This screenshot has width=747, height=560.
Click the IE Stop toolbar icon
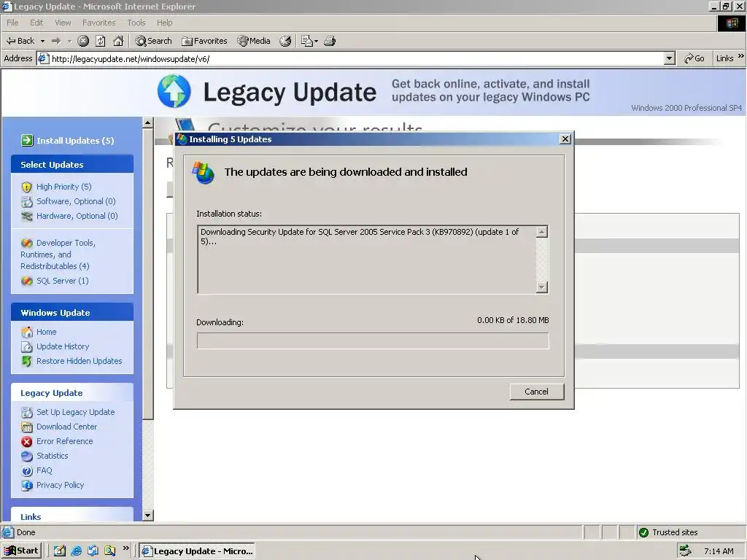[x=83, y=41]
